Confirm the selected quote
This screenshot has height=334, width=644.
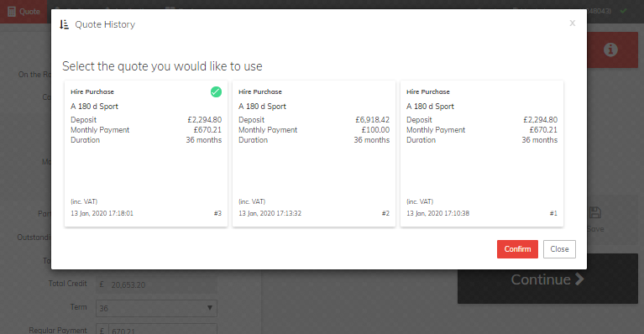click(x=517, y=249)
